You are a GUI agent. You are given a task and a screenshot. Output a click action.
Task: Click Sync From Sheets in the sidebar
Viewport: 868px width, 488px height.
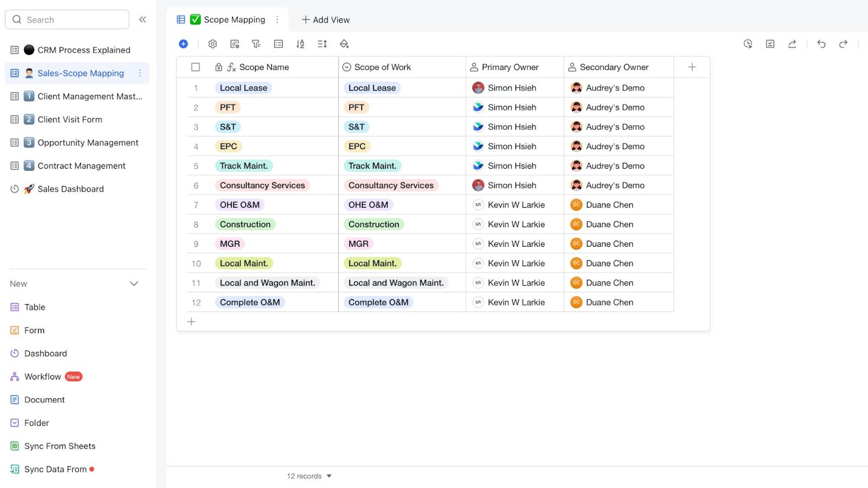60,446
